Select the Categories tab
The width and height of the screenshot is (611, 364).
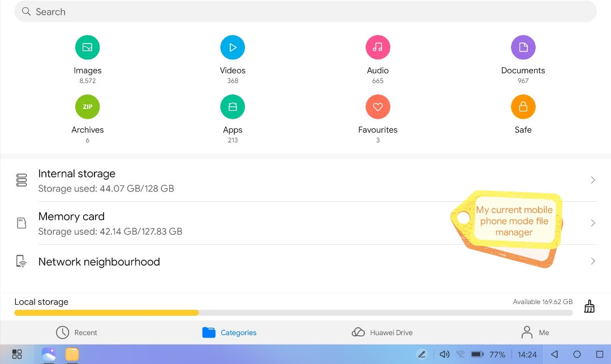click(229, 332)
